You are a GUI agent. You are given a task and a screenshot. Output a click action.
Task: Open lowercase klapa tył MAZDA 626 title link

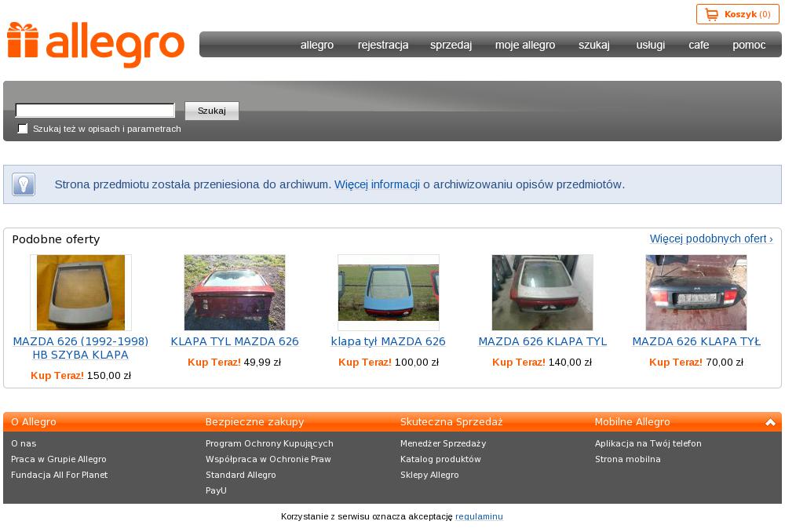388,341
